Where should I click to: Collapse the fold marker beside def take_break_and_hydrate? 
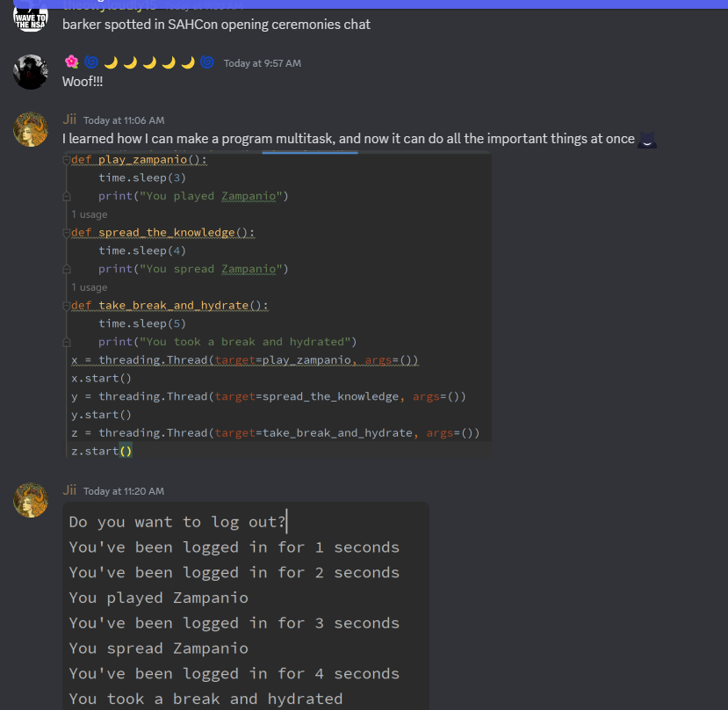click(67, 306)
